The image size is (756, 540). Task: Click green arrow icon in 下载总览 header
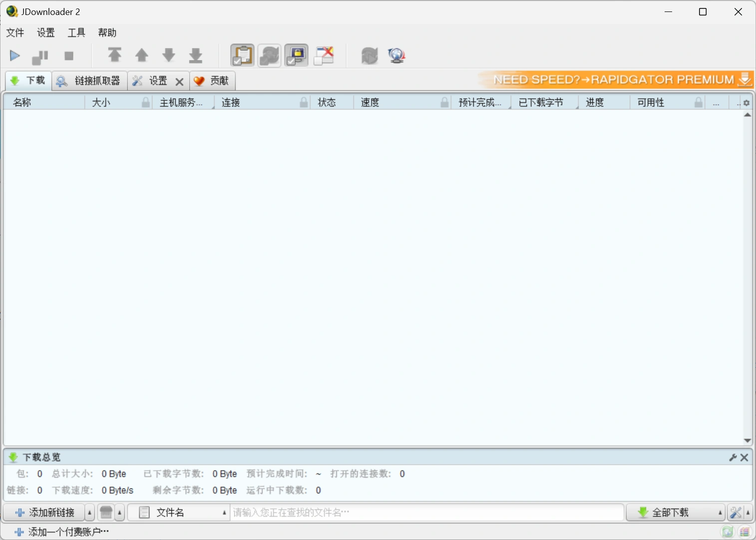point(13,458)
